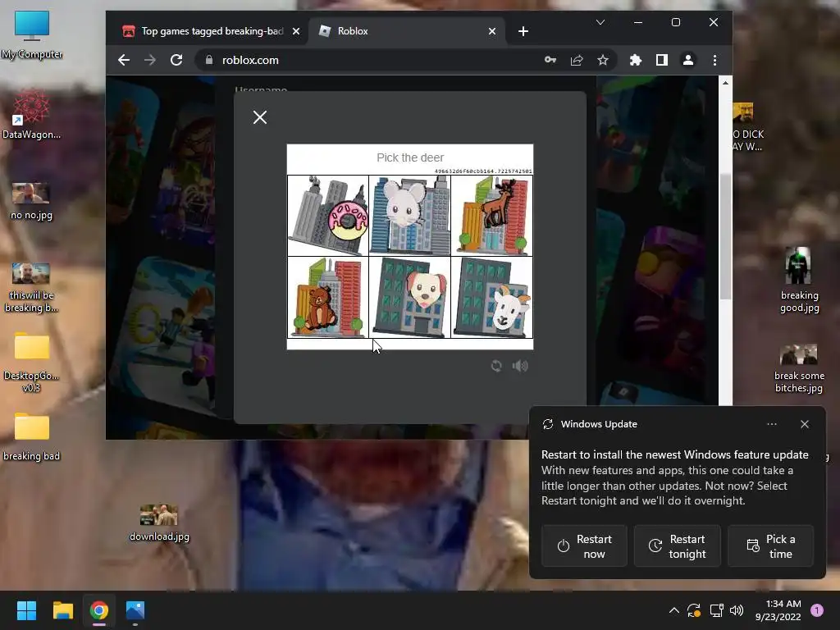Viewport: 840px width, 630px height.
Task: Close the 'Top games tagged' tab
Action: 295,31
